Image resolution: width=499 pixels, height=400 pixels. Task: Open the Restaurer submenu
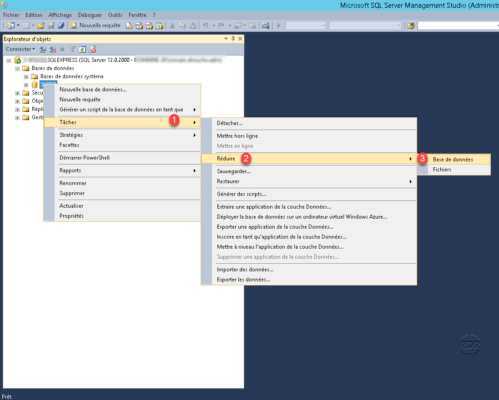(309, 181)
